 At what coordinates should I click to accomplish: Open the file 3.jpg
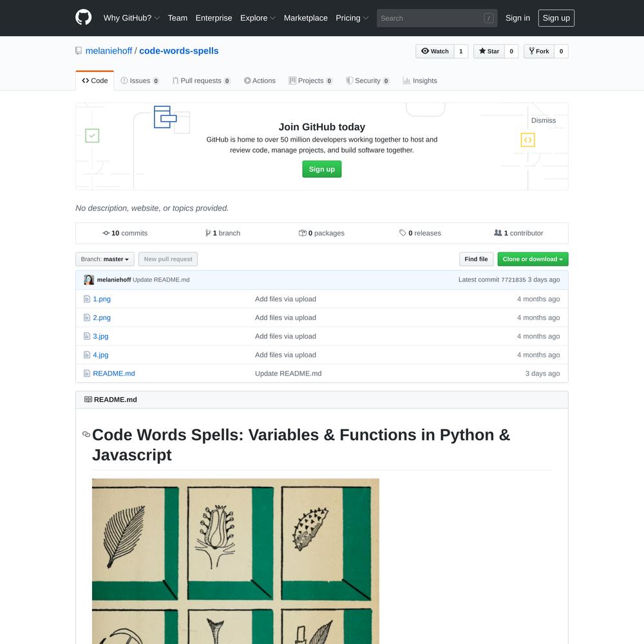coord(100,336)
